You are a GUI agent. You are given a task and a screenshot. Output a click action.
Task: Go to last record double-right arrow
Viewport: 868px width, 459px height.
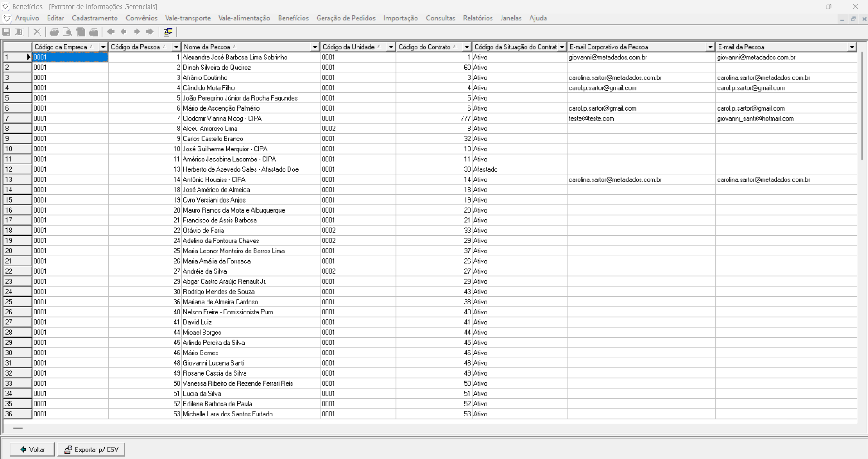(x=149, y=32)
